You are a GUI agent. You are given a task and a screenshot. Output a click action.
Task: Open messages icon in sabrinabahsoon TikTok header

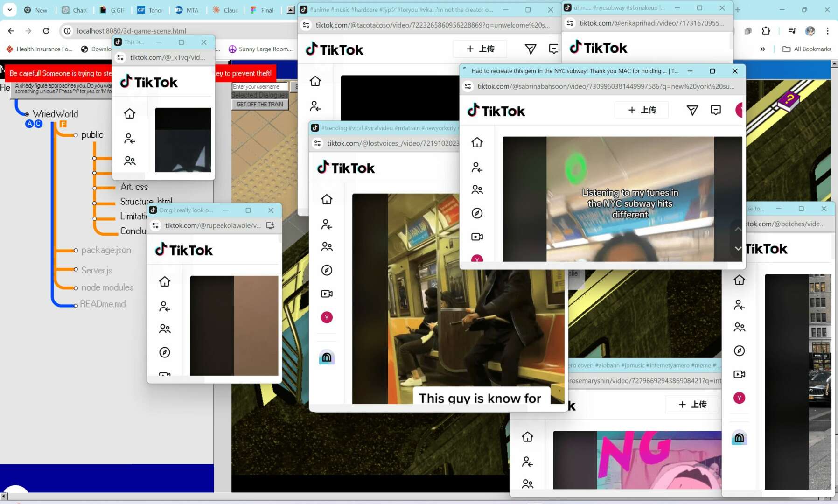click(715, 110)
